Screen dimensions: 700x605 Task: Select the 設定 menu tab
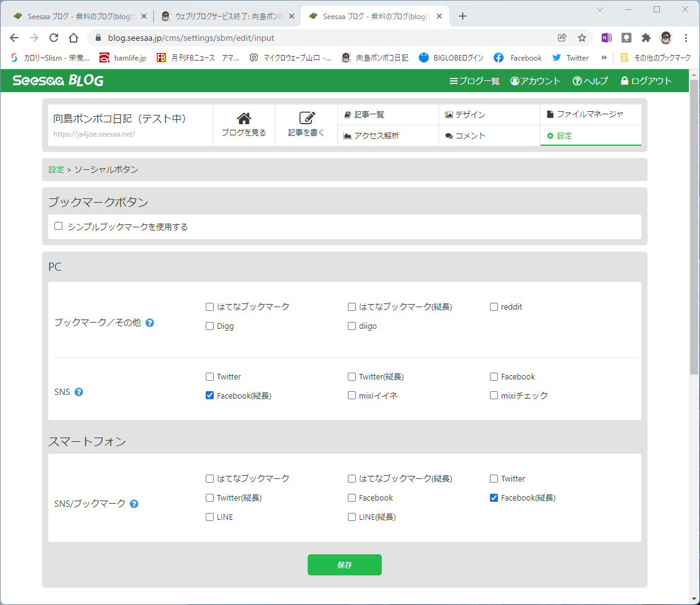coord(591,136)
